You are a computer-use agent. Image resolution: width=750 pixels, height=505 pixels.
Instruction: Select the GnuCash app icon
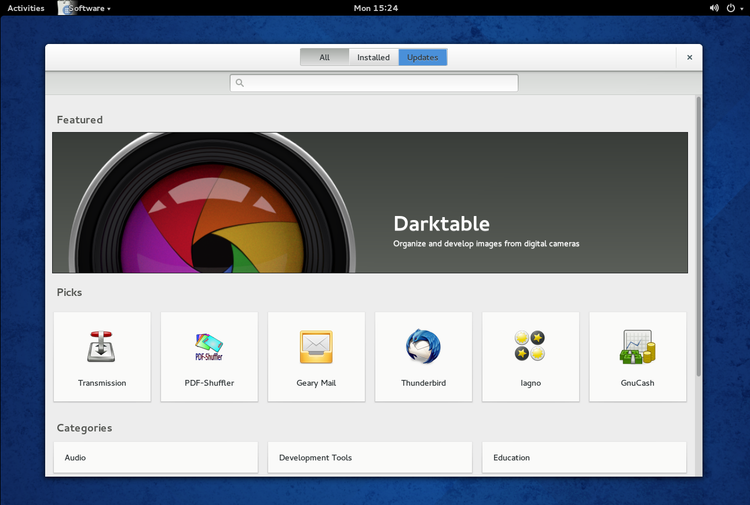pyautogui.click(x=637, y=347)
